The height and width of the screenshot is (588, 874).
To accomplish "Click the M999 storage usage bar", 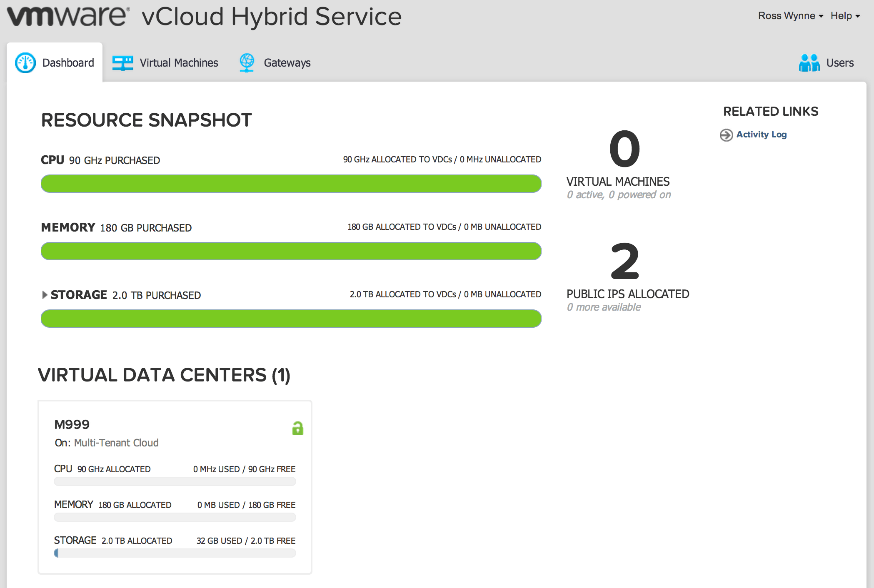I will [175, 553].
